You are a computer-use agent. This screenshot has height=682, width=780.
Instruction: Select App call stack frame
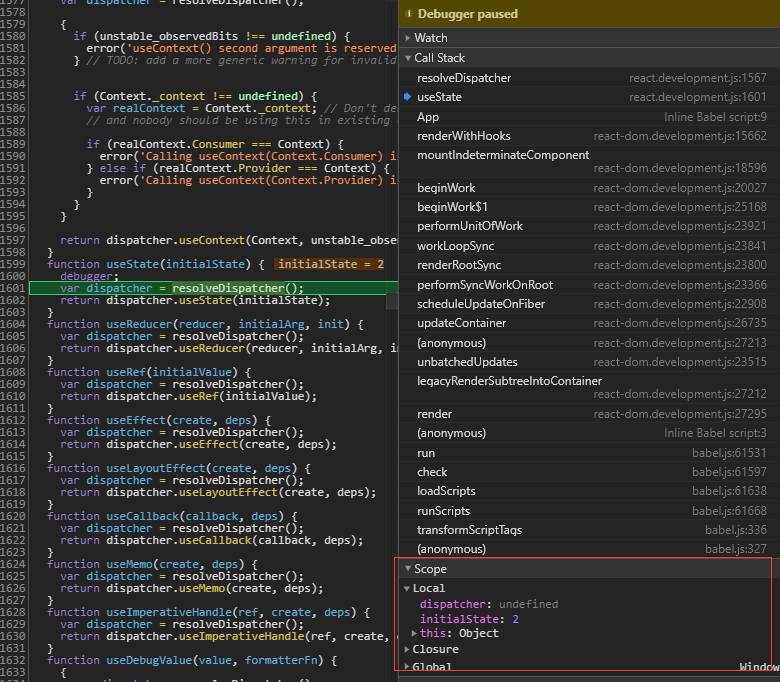pyautogui.click(x=589, y=117)
